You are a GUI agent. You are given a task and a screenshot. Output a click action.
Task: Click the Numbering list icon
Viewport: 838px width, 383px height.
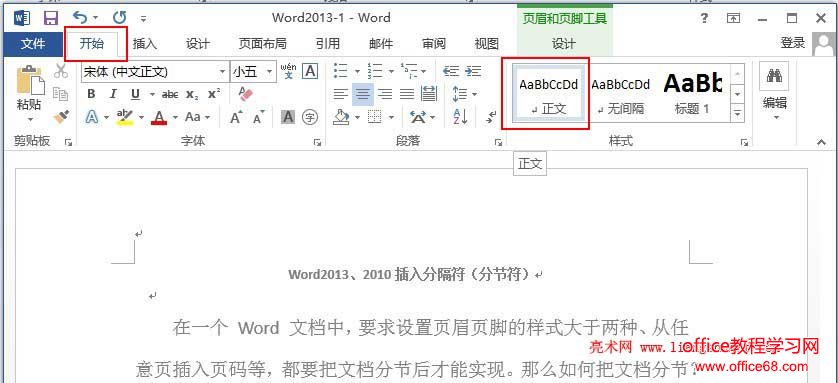375,71
